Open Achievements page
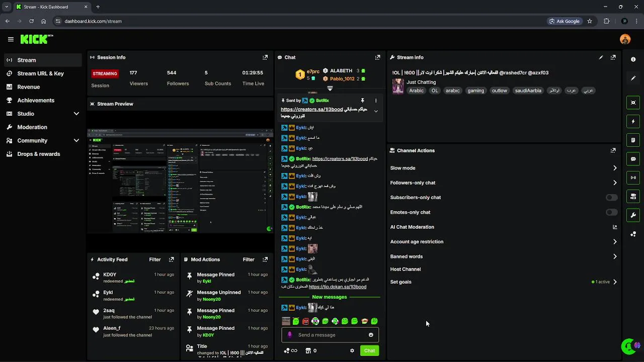Viewport: 644px width, 362px height. point(42,100)
